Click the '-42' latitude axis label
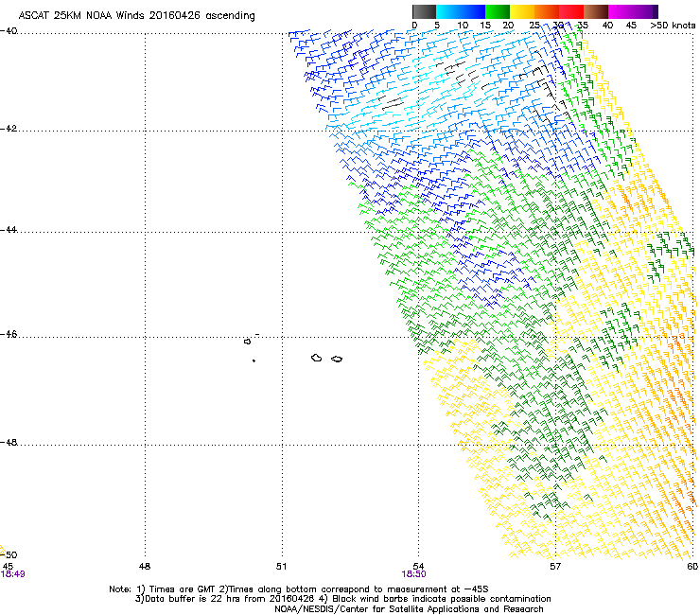This screenshot has height=615, width=700. (x=9, y=129)
